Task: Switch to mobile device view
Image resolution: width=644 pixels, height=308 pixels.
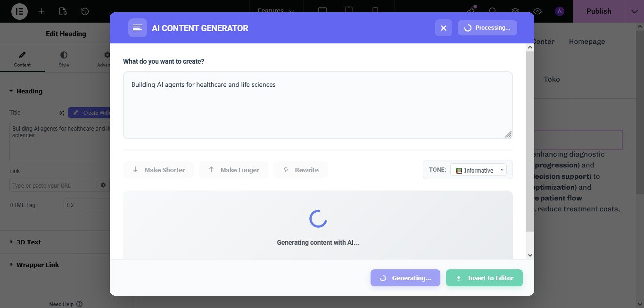Action: tap(374, 11)
